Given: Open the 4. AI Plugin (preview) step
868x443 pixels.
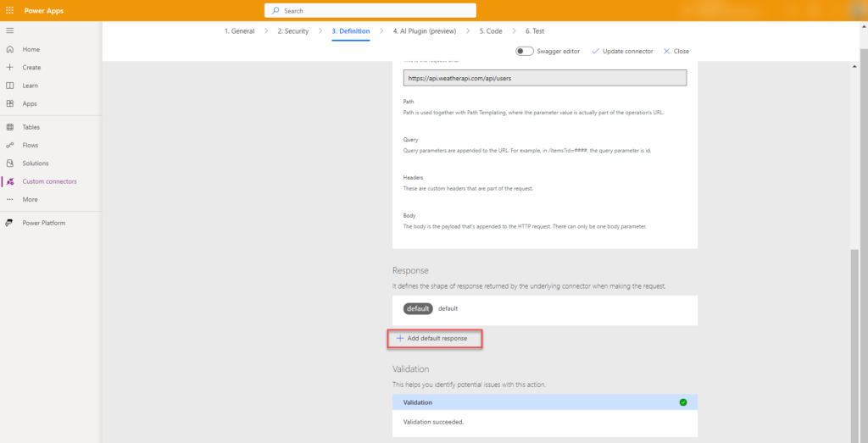Looking at the screenshot, I should (424, 31).
